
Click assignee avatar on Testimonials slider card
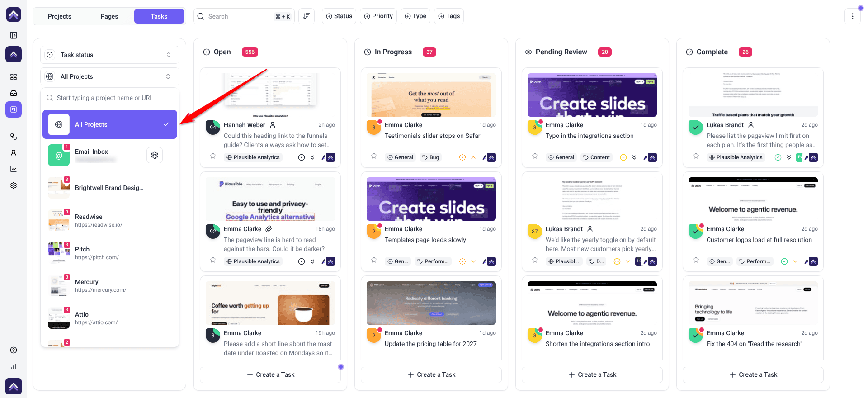point(491,157)
